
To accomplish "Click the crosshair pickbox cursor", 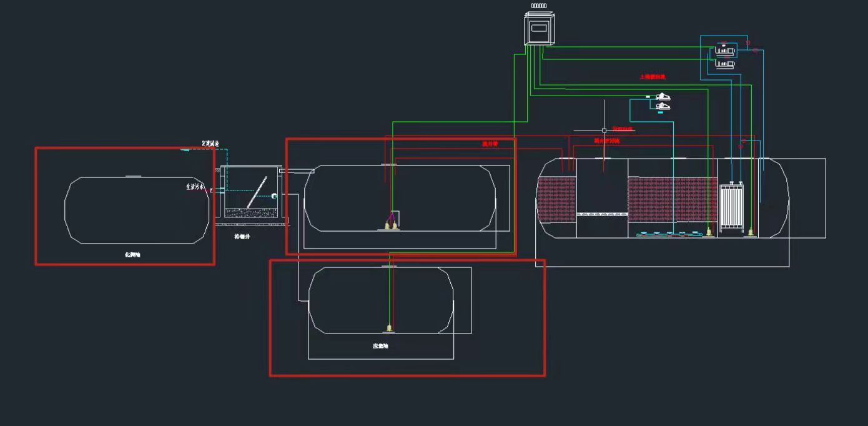I will [x=604, y=131].
